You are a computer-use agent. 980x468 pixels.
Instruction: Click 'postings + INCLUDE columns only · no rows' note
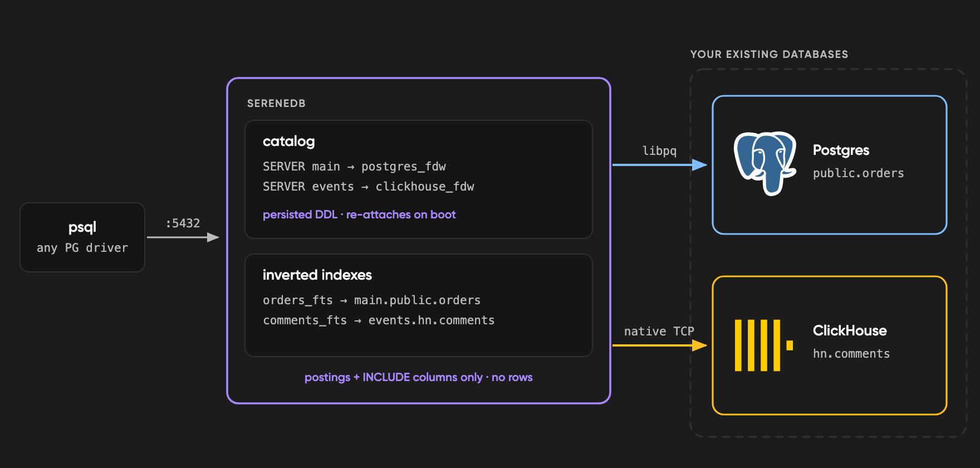coord(419,377)
